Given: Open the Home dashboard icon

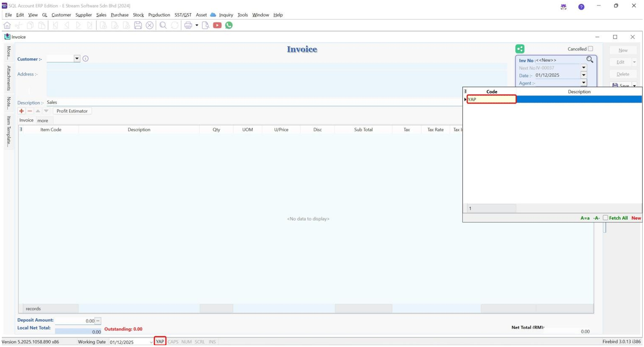Looking at the screenshot, I should click(7, 25).
